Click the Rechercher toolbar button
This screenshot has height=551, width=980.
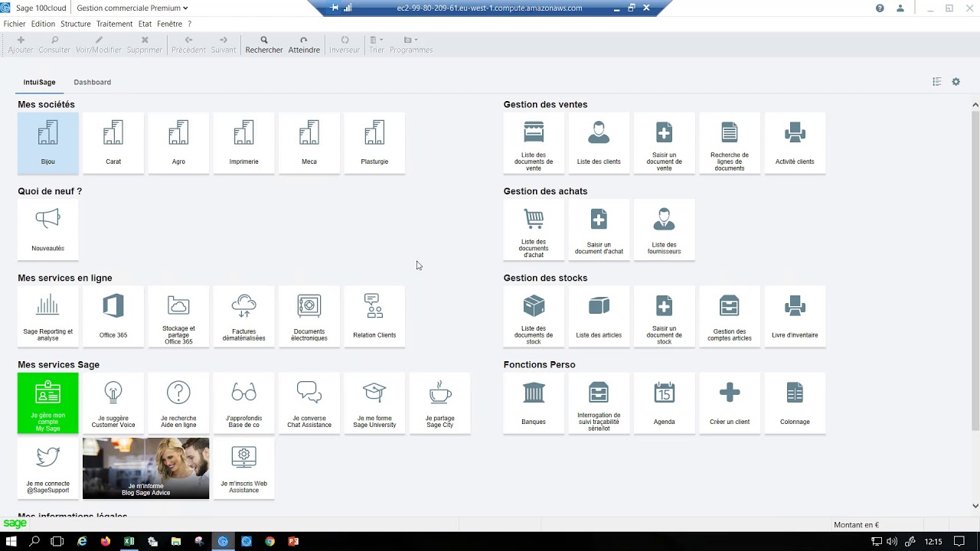pyautogui.click(x=264, y=44)
